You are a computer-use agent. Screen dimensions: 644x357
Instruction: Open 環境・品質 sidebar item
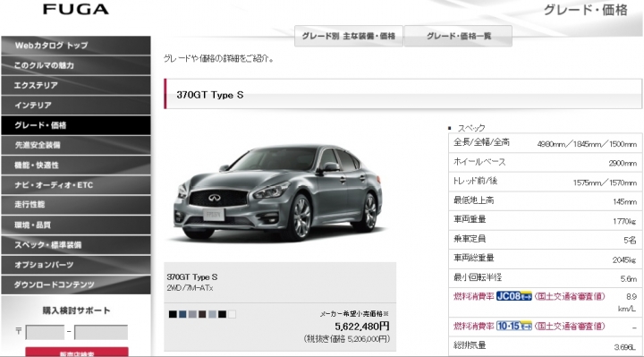[x=76, y=225]
